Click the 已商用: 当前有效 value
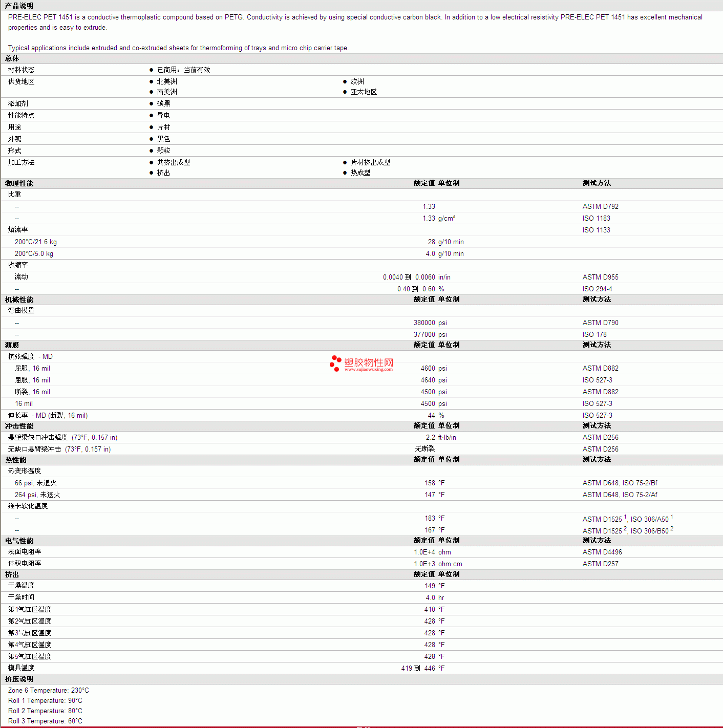723x728 pixels. click(x=183, y=70)
